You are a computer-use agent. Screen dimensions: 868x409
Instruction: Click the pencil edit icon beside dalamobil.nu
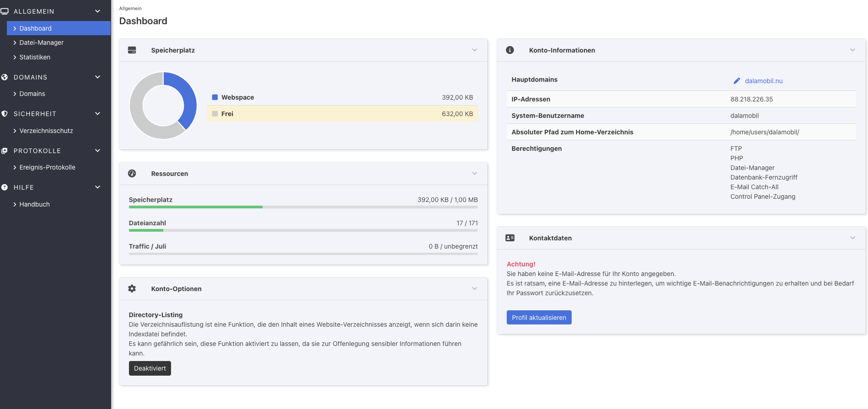737,81
